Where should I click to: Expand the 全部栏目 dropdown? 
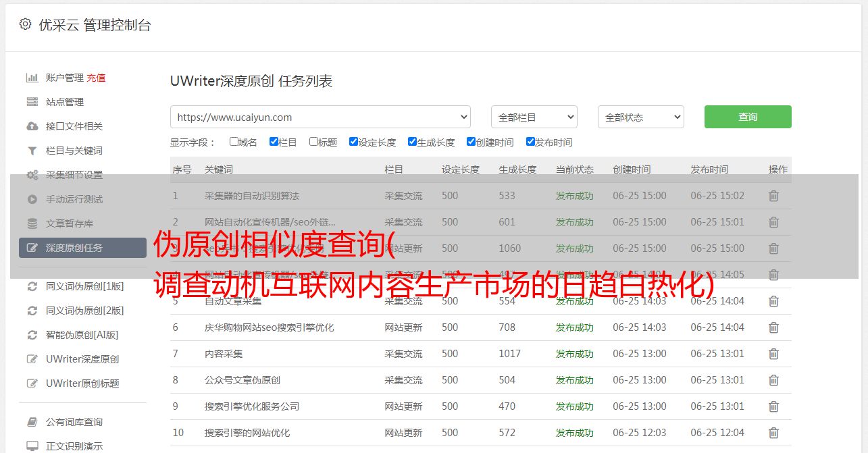click(534, 117)
